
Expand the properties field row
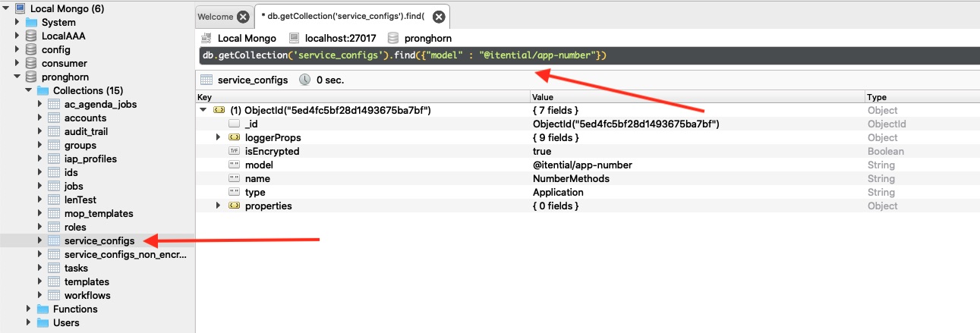pos(219,206)
